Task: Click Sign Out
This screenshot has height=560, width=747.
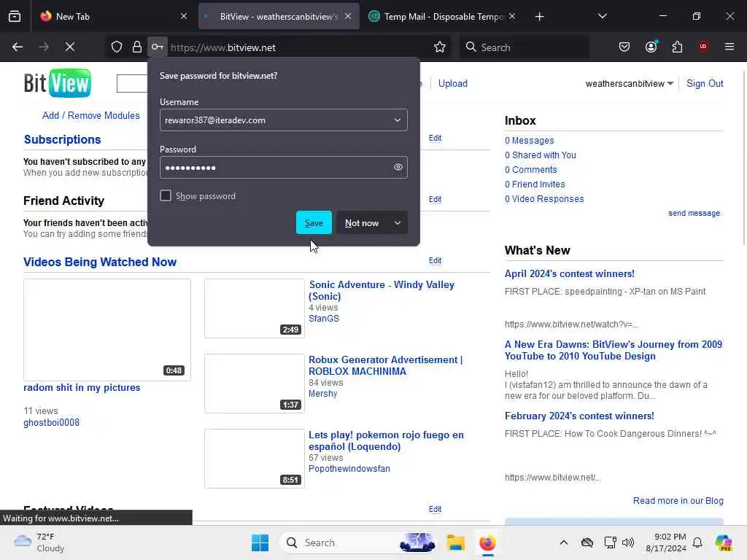Action: [x=705, y=83]
